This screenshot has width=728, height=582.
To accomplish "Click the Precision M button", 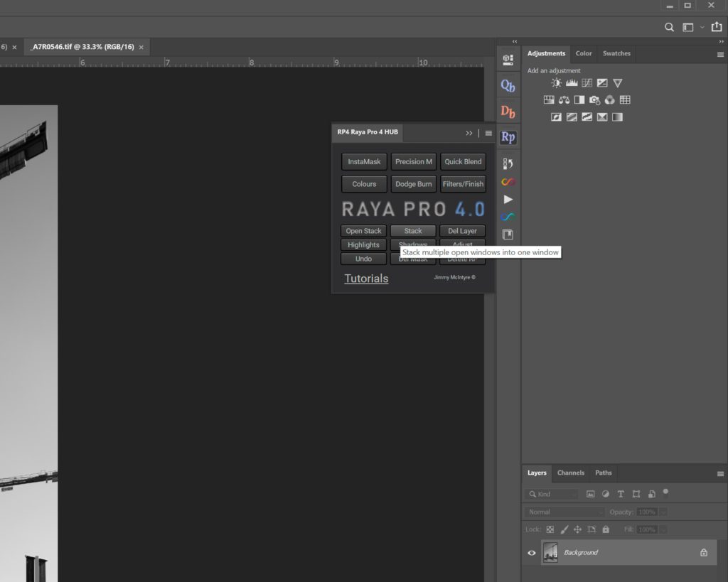I will (x=414, y=162).
